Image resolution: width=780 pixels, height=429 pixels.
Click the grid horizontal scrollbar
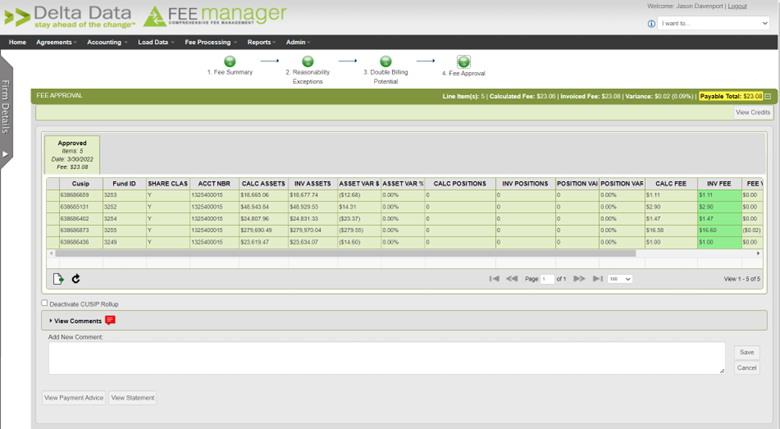[x=345, y=253]
